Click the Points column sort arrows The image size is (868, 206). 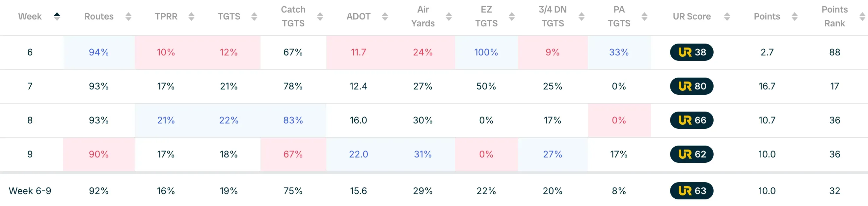point(794,16)
